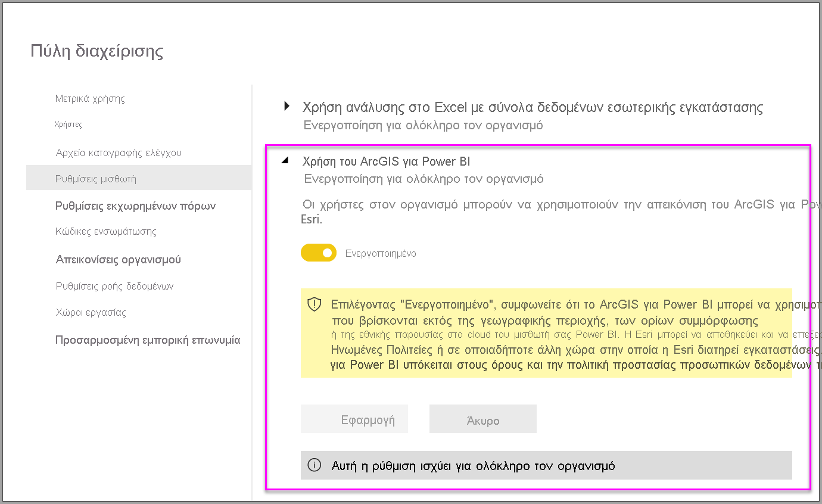Screen dimensions: 822x504
Task: Select Αρχεία καταγραφής ελέγχου menu item
Action: 119,153
